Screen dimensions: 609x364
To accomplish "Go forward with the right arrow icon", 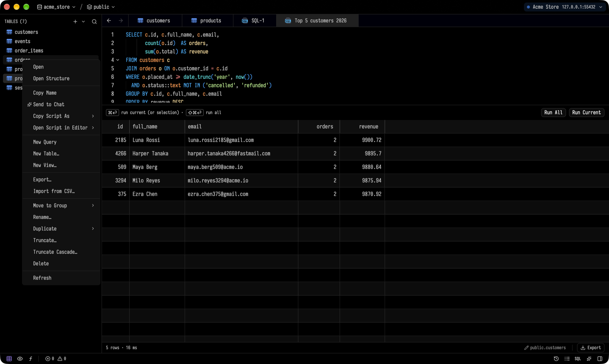I will tap(121, 21).
